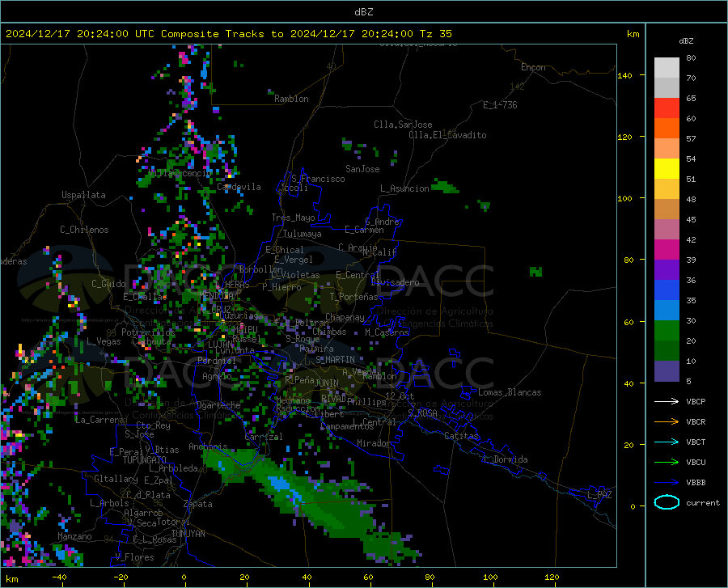728x588 pixels.
Task: Click the cyan 'current' ellipse symbol
Action: click(x=667, y=502)
